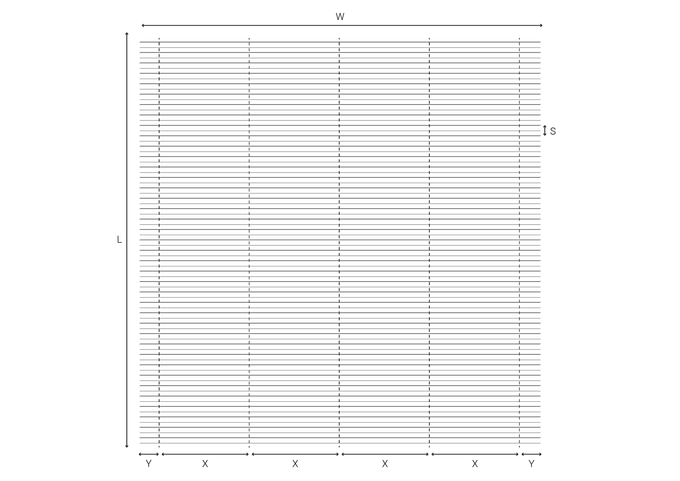Click the L length dimension label
This screenshot has width=680, height=481.
pyautogui.click(x=119, y=239)
